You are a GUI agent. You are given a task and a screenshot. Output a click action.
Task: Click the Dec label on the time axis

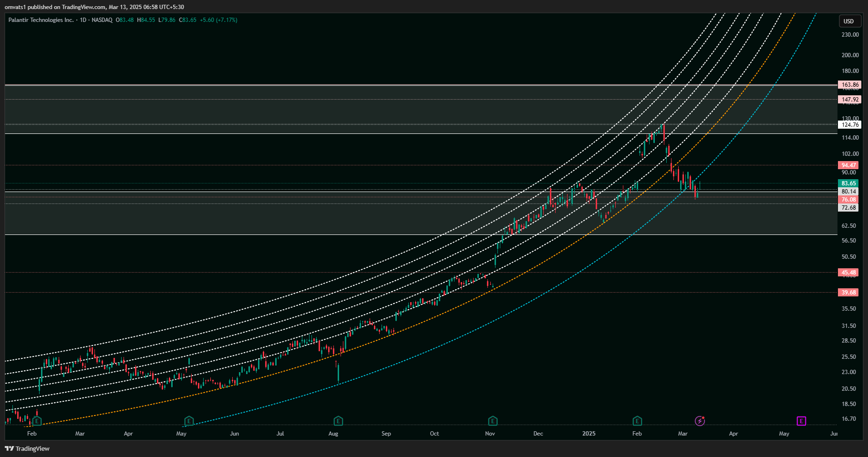pyautogui.click(x=538, y=434)
